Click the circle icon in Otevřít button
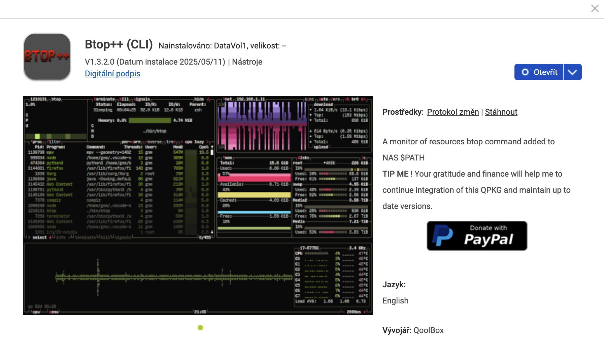Viewport: 604px width, 364px height. [x=525, y=72]
